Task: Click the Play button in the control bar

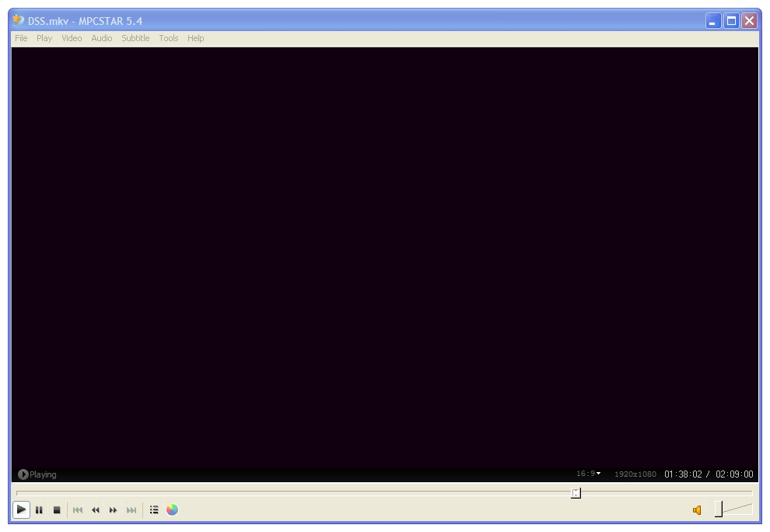Action: pyautogui.click(x=21, y=509)
